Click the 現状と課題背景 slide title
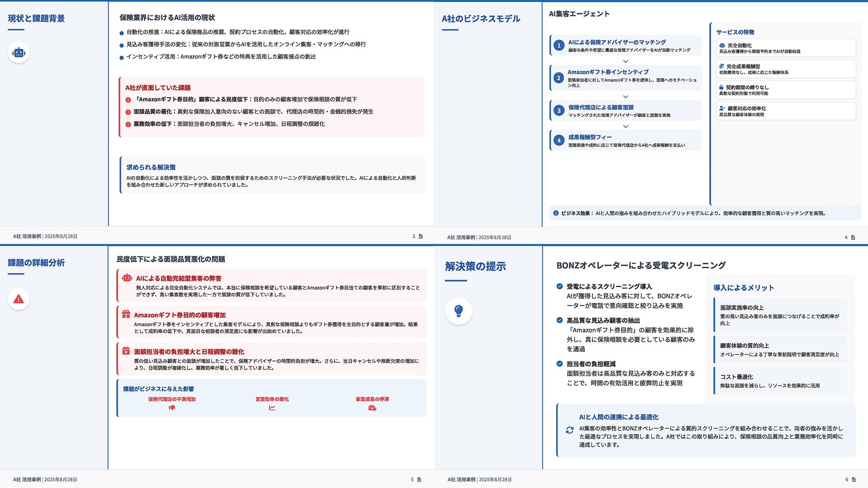This screenshot has height=488, width=868. tap(36, 19)
